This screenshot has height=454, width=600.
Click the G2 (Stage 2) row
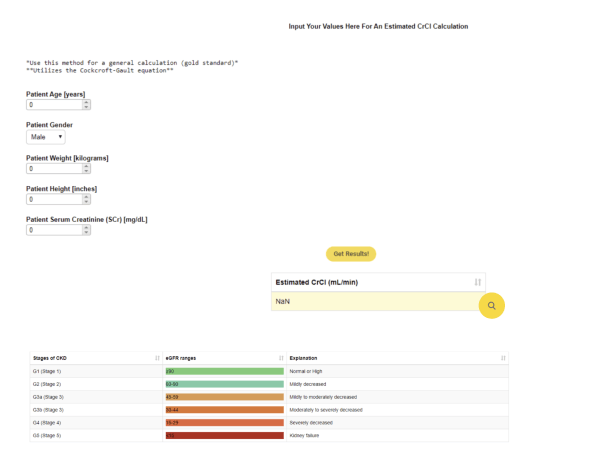[x=269, y=384]
